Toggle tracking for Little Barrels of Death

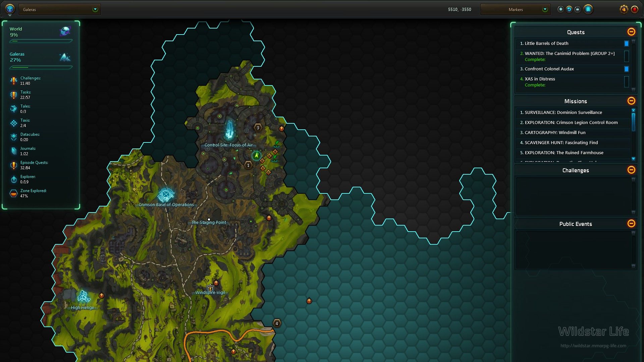626,44
